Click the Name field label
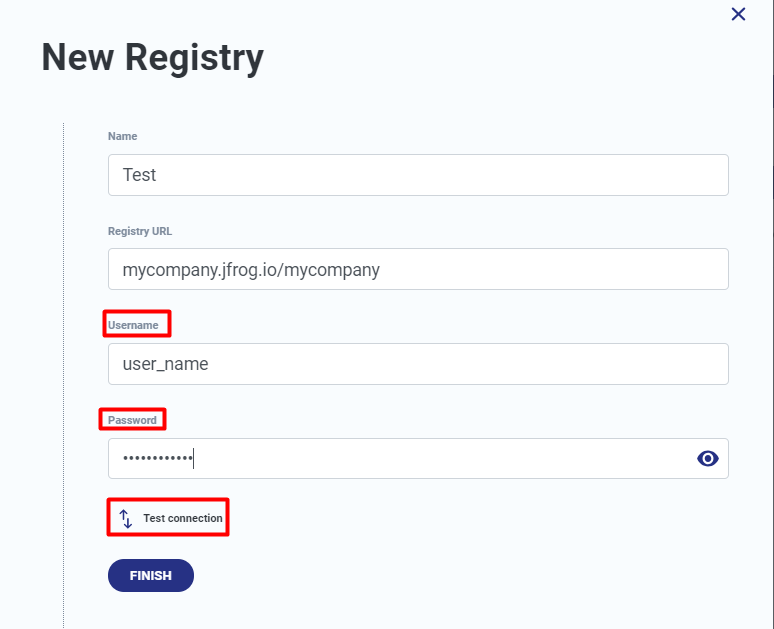Image resolution: width=774 pixels, height=629 pixels. pyautogui.click(x=122, y=136)
